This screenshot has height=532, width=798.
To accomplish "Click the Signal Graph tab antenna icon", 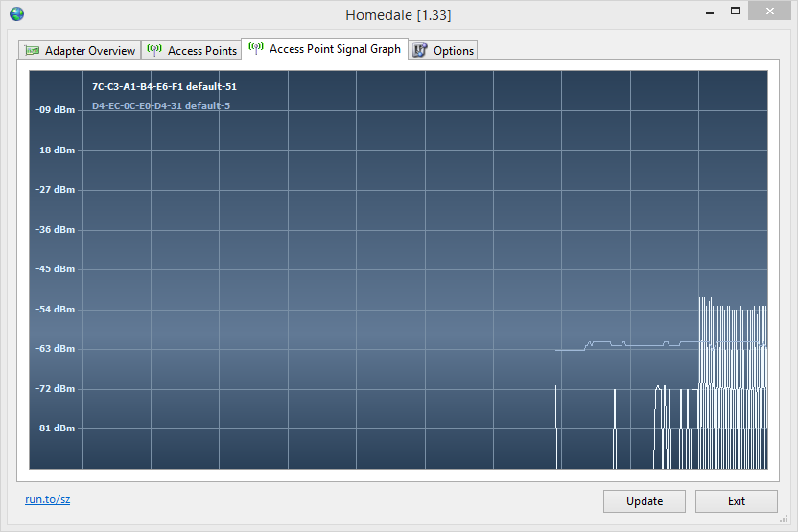I will (x=256, y=48).
